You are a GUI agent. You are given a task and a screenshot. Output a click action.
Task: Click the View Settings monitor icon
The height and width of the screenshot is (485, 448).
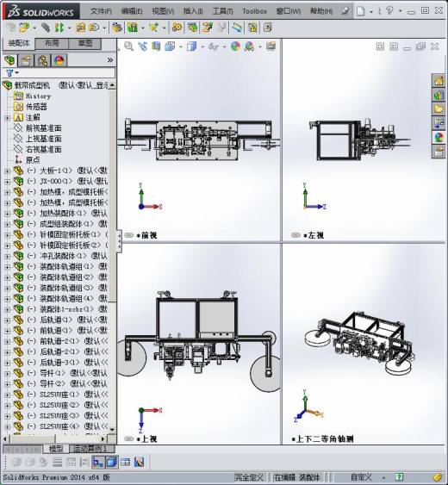click(271, 47)
